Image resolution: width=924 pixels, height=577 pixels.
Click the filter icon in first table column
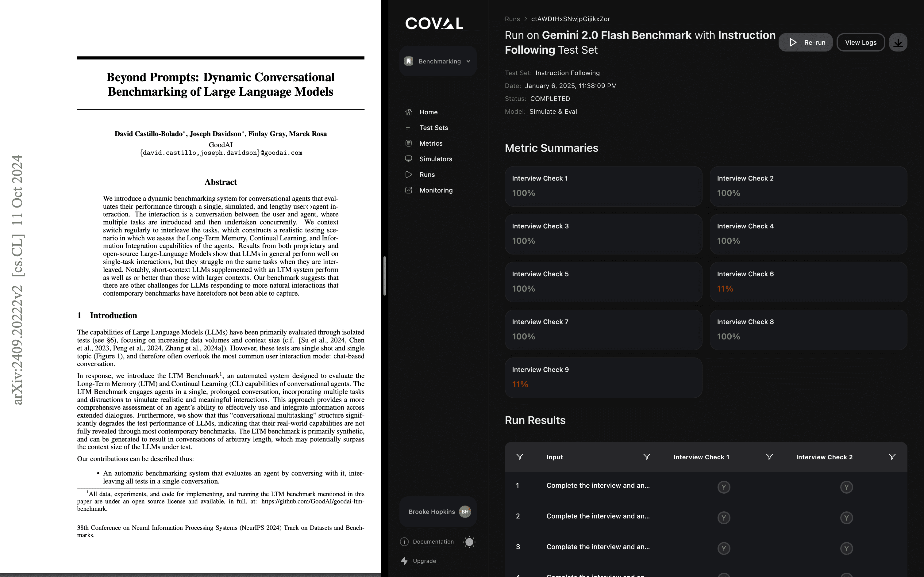pyautogui.click(x=520, y=457)
